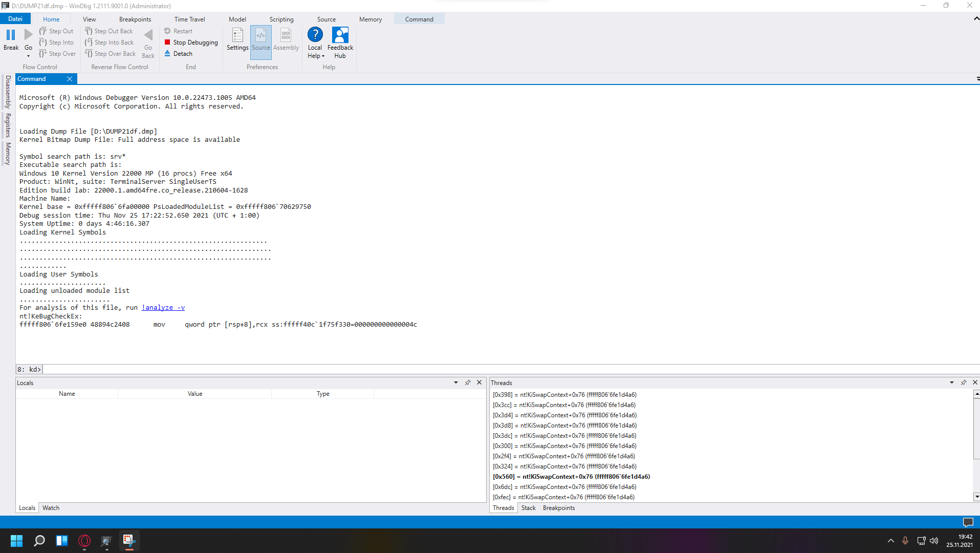Select thread [0x3d4] in Threads list
This screenshot has height=553, width=980.
[x=565, y=415]
